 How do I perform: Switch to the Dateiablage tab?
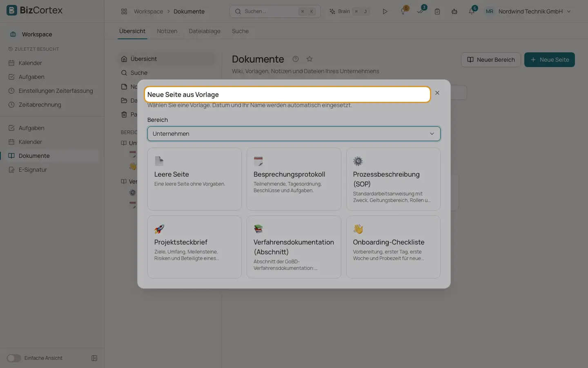pos(205,31)
